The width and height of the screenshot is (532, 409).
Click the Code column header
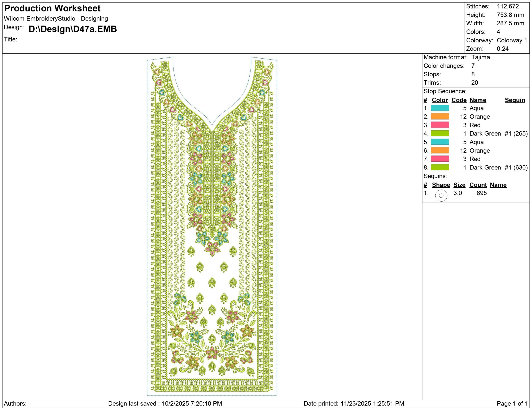pyautogui.click(x=459, y=100)
